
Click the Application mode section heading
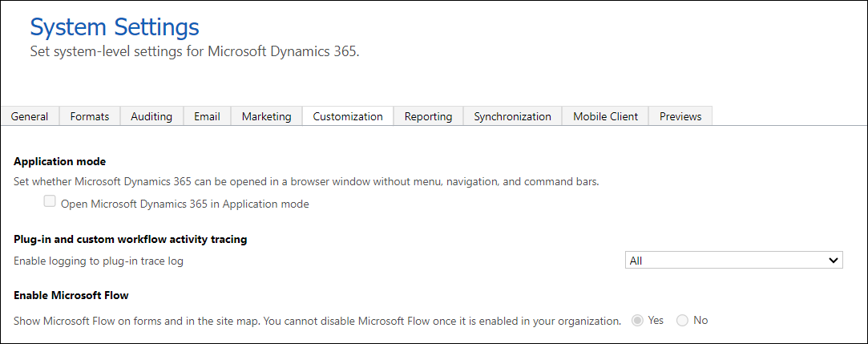60,162
